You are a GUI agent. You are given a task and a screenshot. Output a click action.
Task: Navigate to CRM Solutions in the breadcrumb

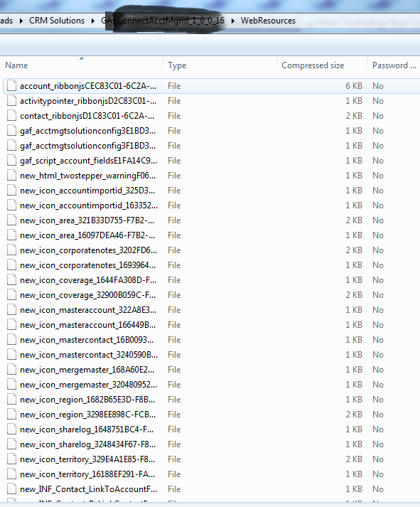click(x=57, y=21)
